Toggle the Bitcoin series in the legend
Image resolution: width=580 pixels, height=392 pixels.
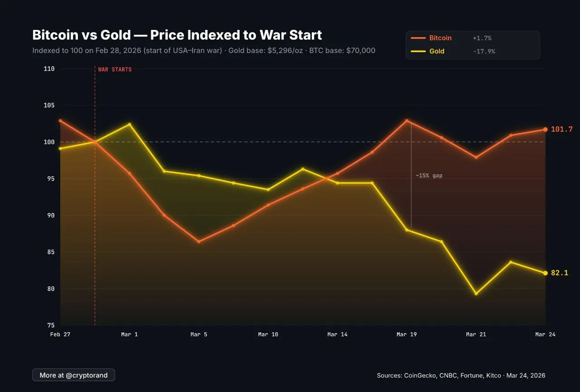440,38
